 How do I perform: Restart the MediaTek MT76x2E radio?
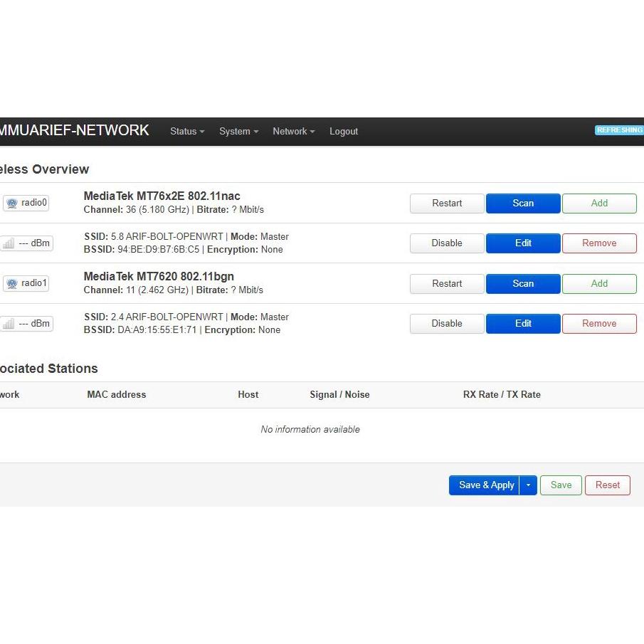coord(447,204)
